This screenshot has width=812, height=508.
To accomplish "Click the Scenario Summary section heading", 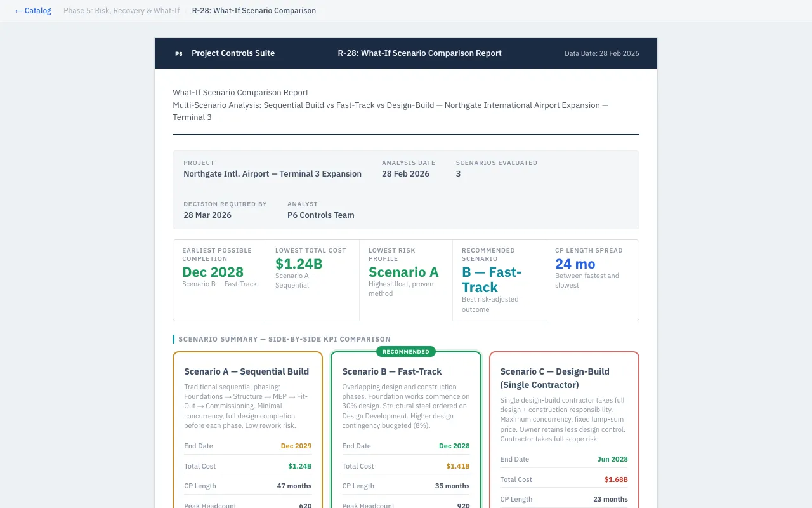I will pyautogui.click(x=284, y=339).
